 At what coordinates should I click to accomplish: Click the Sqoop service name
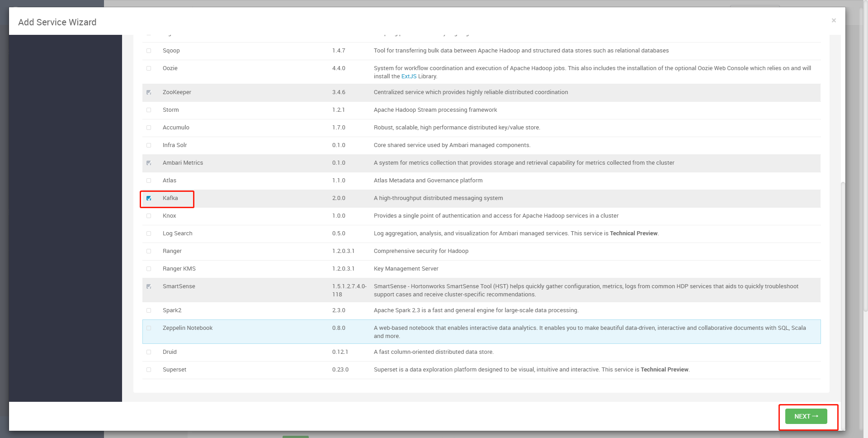[171, 51]
